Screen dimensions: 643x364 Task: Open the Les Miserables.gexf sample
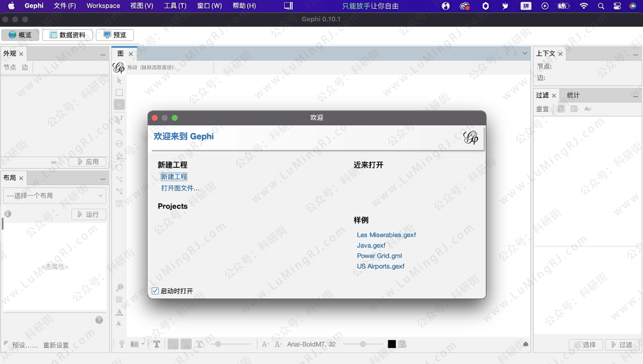(386, 235)
